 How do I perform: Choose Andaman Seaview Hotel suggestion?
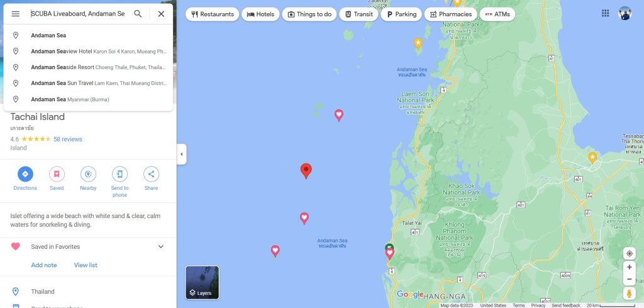[88, 52]
